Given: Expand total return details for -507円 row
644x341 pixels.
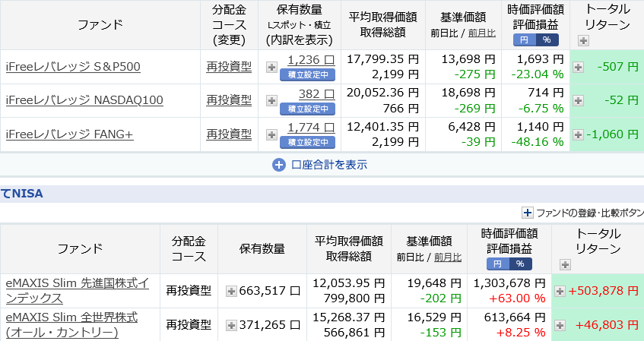Looking at the screenshot, I should pos(579,68).
